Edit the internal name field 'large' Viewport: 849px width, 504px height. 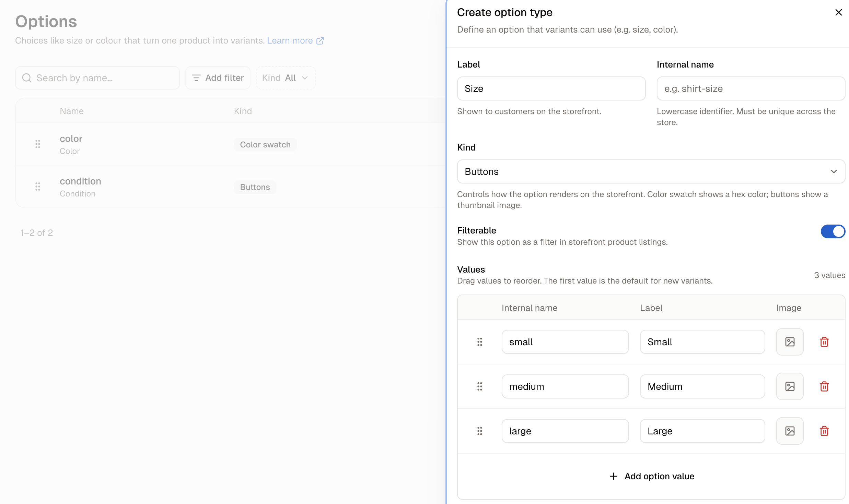click(565, 431)
